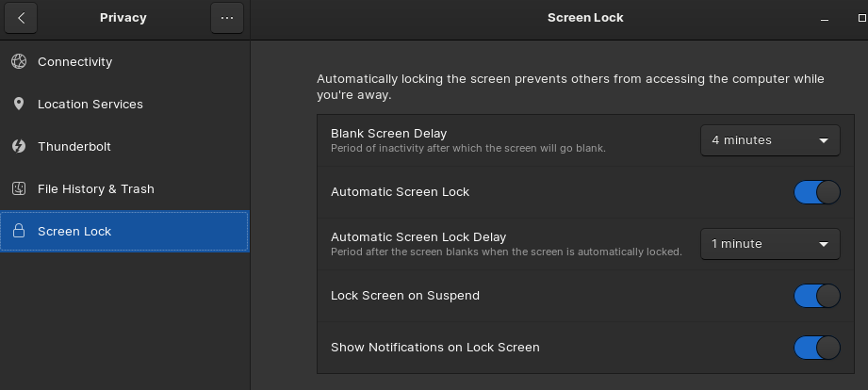Go to Location Services panel

(124, 104)
